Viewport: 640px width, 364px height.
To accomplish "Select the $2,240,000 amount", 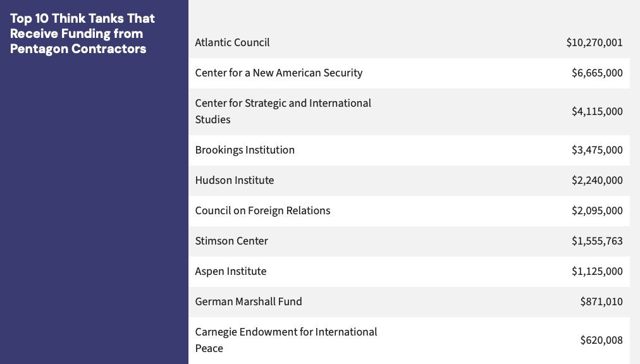I will 597,180.
